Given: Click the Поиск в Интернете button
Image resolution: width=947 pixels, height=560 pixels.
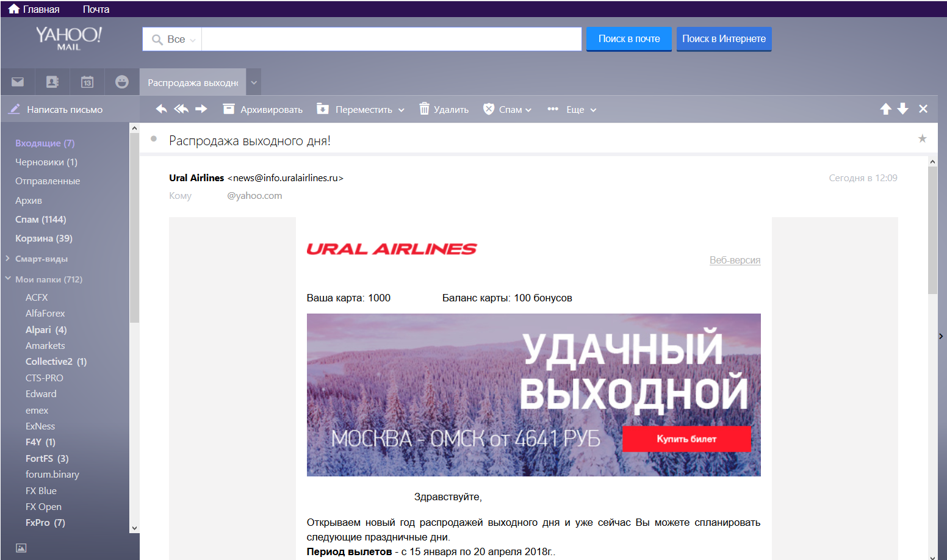Looking at the screenshot, I should pyautogui.click(x=724, y=38).
